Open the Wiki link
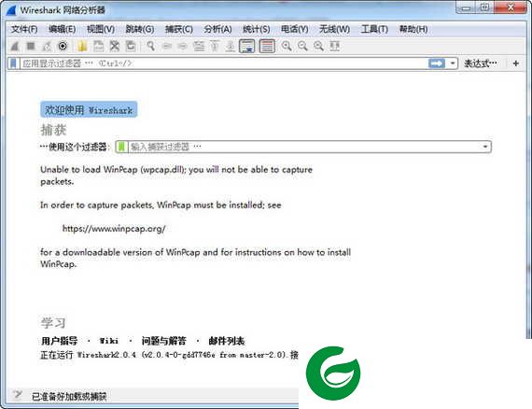 [x=109, y=341]
